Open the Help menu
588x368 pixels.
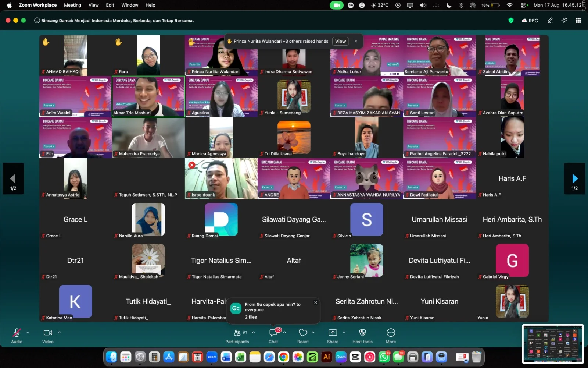pyautogui.click(x=150, y=5)
